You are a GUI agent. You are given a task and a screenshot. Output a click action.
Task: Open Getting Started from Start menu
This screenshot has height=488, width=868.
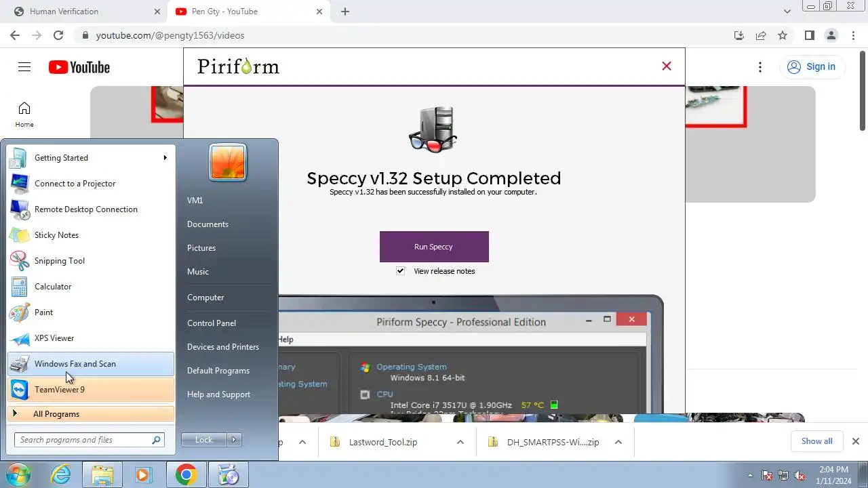point(91,158)
